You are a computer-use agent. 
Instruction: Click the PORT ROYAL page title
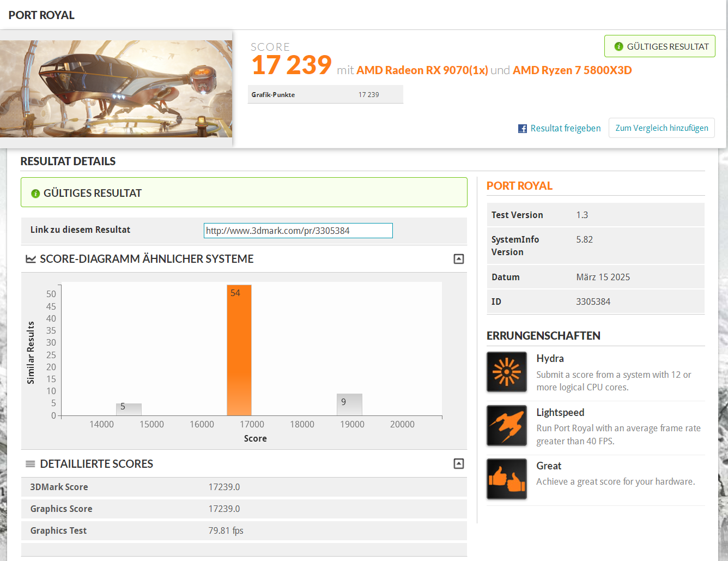click(41, 15)
